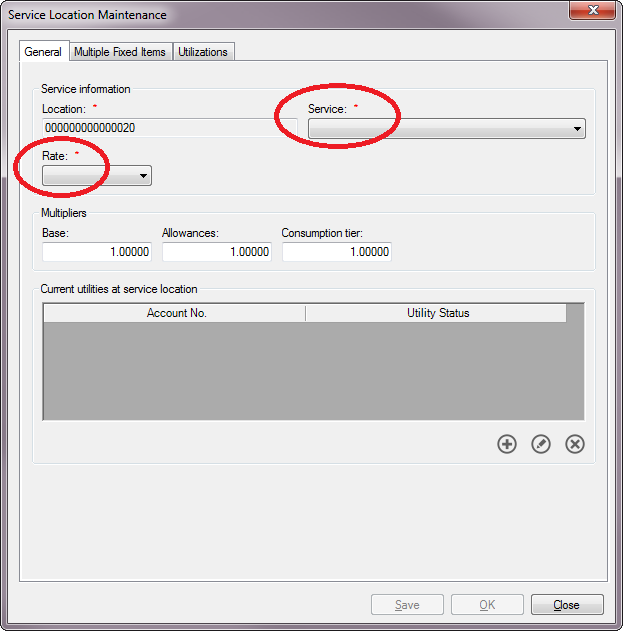Click the add utility plus icon
Viewport: 623px width, 631px height.
507,444
